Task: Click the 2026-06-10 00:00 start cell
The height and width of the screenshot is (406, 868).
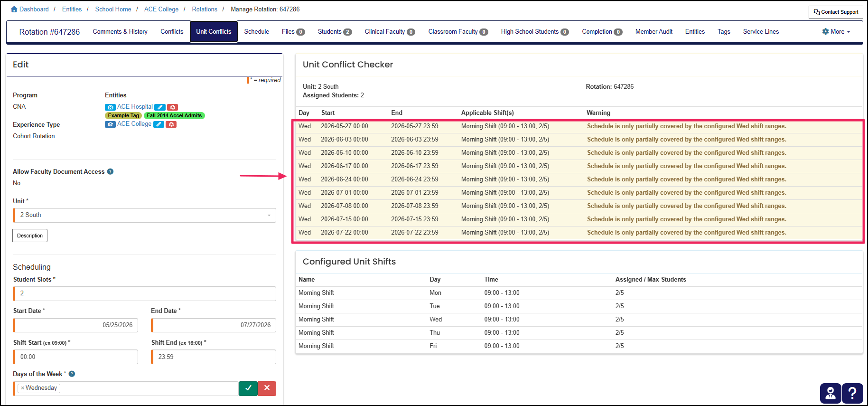Action: 345,153
